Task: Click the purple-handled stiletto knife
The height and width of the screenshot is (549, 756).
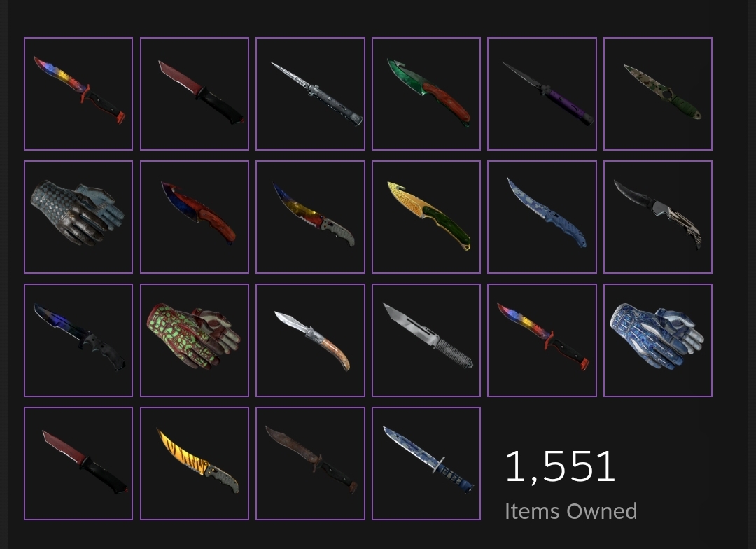Action: [x=542, y=94]
